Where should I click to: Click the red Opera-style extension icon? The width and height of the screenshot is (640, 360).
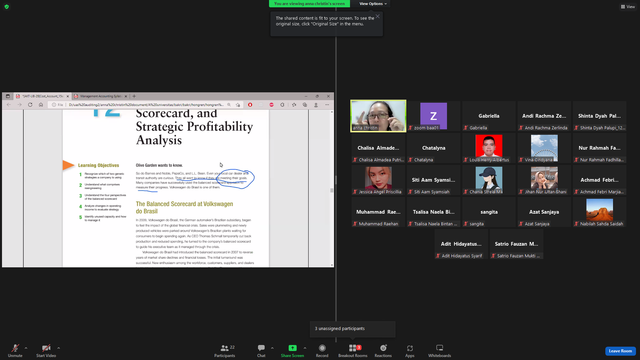(x=250, y=105)
